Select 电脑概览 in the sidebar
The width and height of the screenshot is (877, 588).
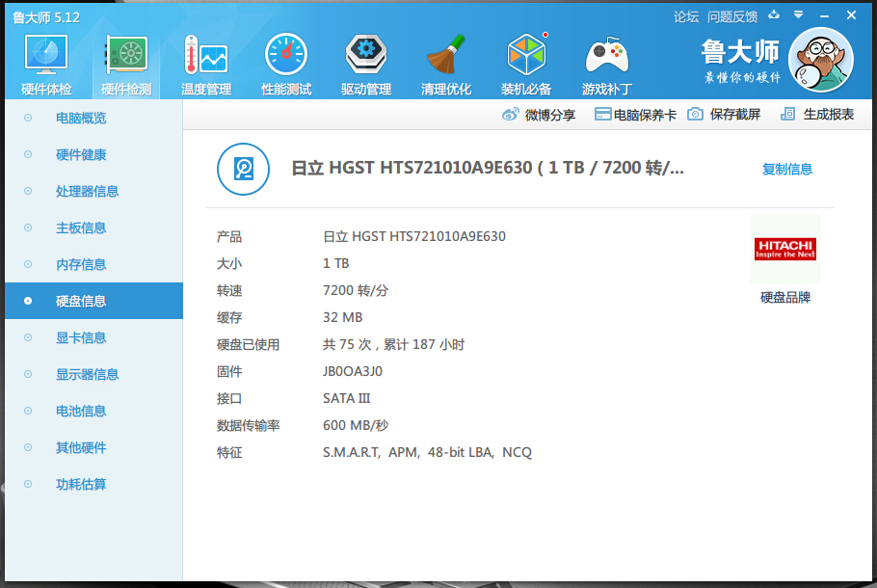coord(93,118)
